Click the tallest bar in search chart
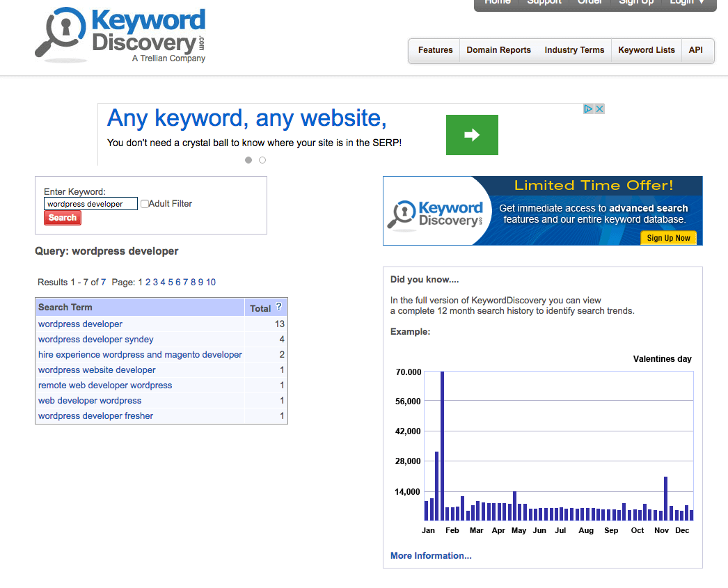728x588 pixels. (442, 445)
